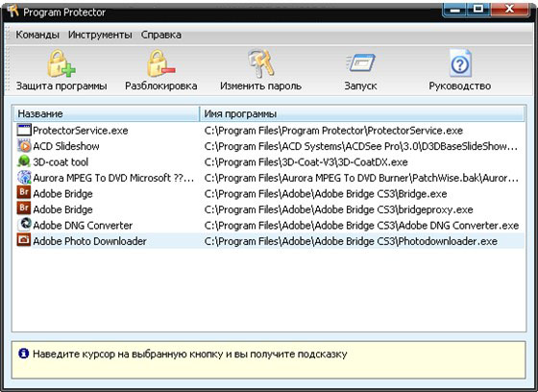Click the Защита программы padlock-plus icon
This screenshot has width=538, height=392.
(x=61, y=63)
